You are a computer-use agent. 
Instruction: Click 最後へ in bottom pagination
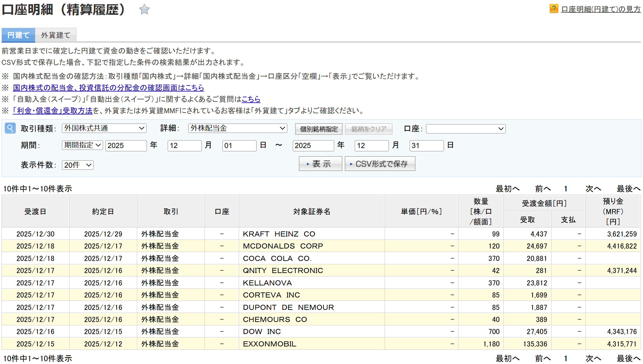pyautogui.click(x=628, y=359)
